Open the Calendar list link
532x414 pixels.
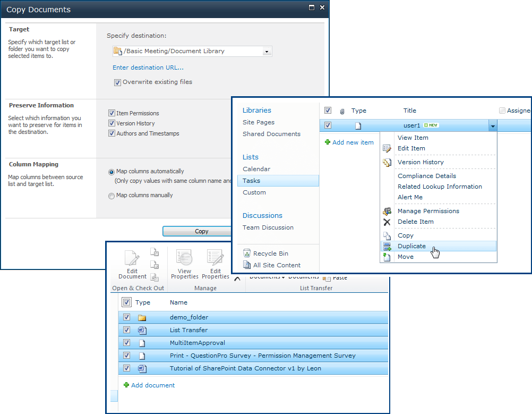[x=256, y=169]
